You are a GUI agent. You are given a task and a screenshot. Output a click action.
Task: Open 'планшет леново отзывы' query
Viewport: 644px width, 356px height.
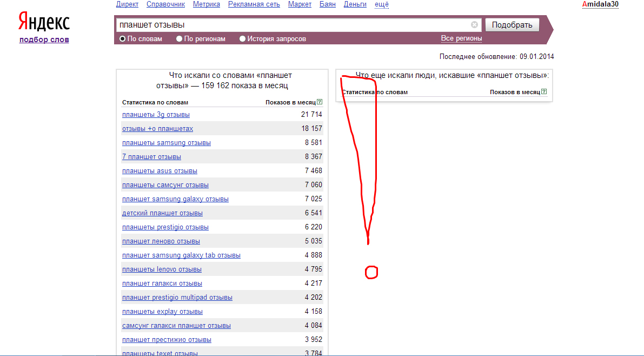(x=161, y=240)
